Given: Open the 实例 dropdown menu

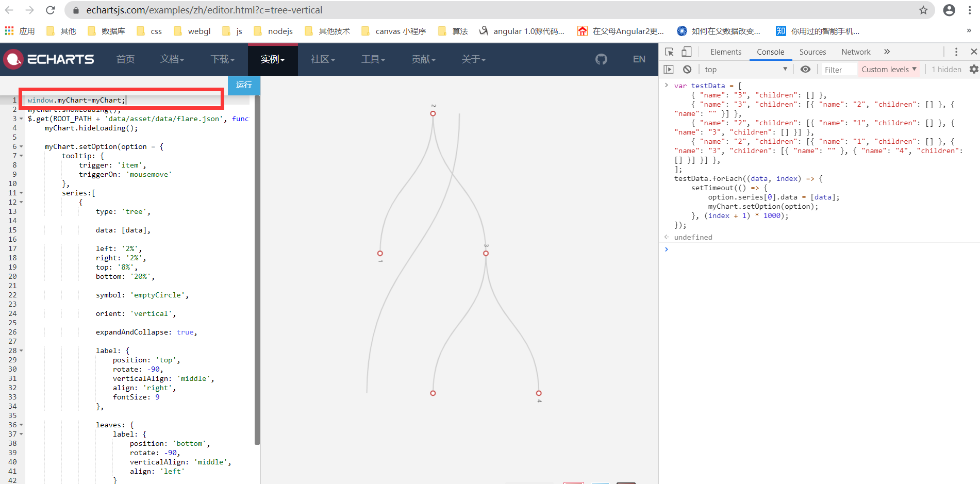Looking at the screenshot, I should pyautogui.click(x=273, y=59).
